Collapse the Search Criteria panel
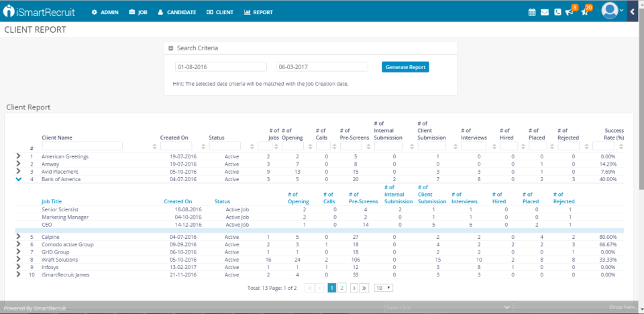Image resolution: width=644 pixels, height=314 pixels. coord(171,48)
